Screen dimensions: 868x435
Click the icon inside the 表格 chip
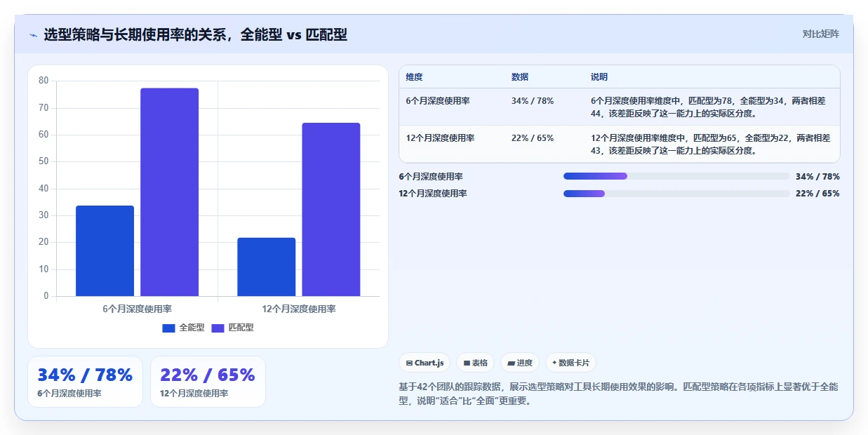[467, 363]
